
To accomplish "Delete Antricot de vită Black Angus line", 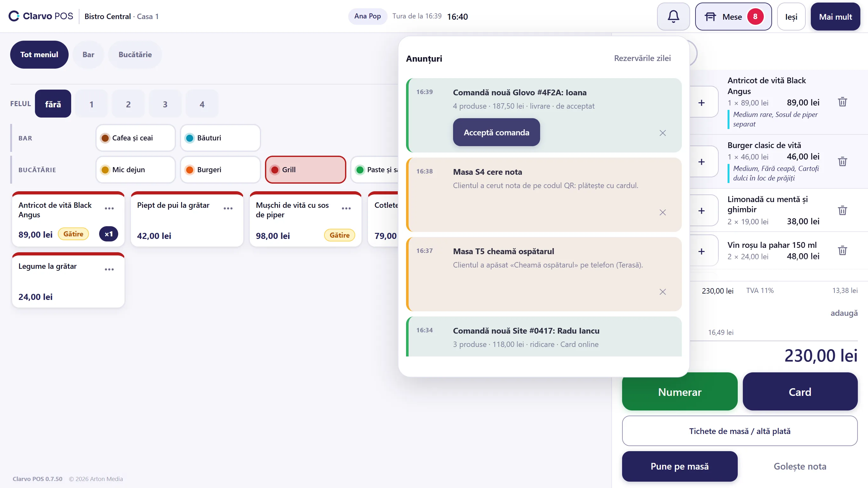I will 842,102.
